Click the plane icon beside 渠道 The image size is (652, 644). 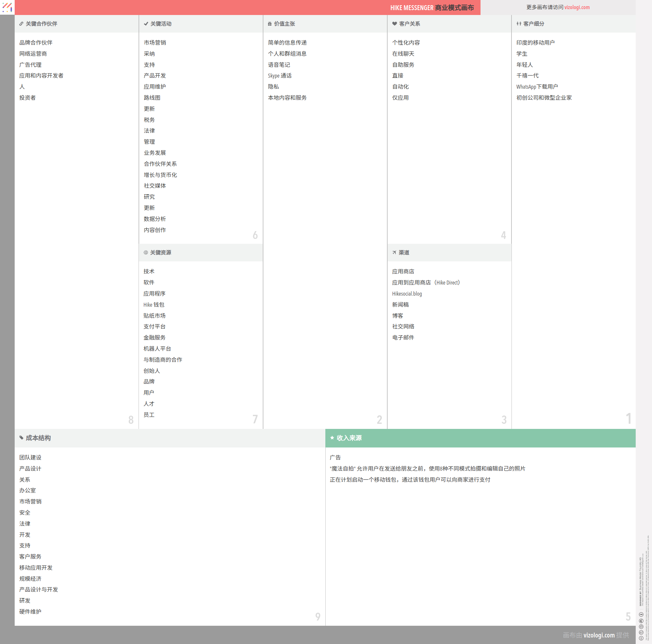(x=394, y=253)
